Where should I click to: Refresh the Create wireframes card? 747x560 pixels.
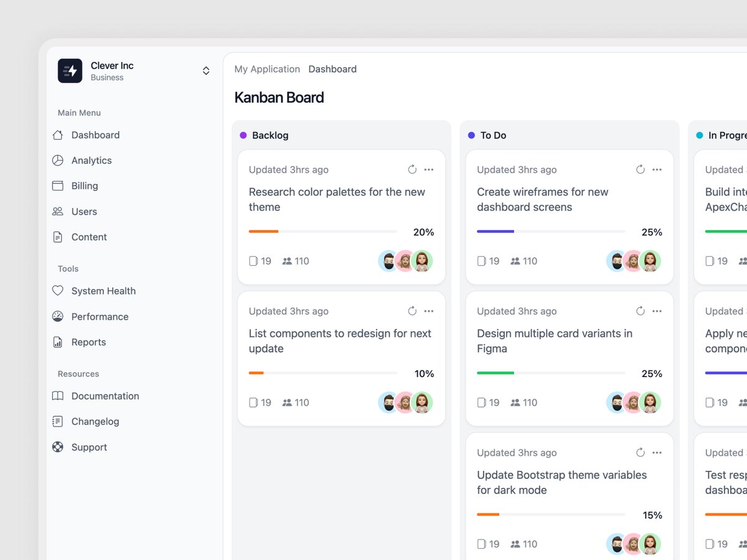point(640,169)
